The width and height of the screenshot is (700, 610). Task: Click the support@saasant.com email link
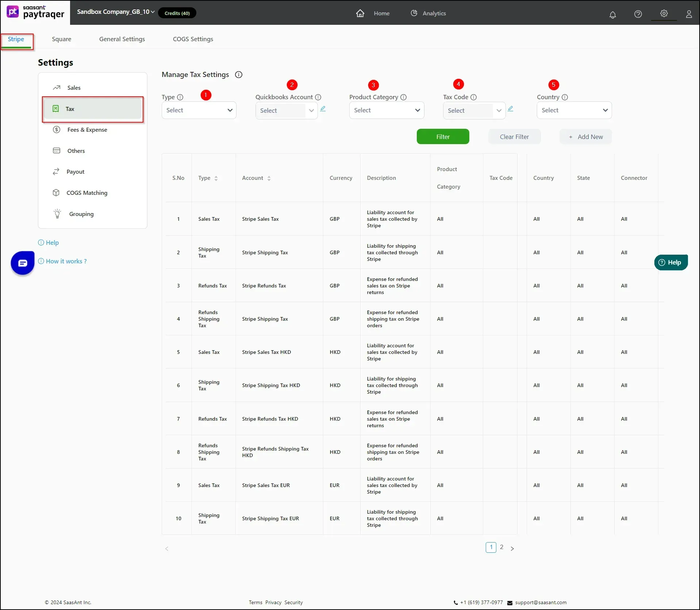541,602
